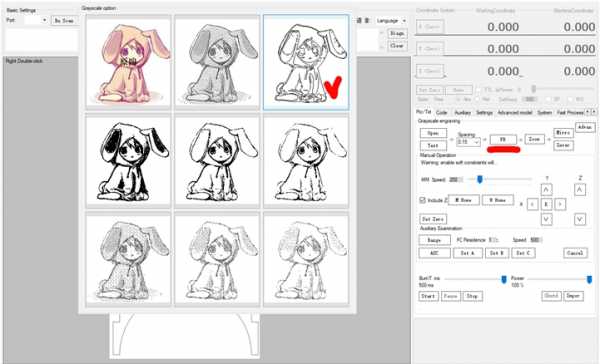The width and height of the screenshot is (600, 364).
Task: Lower Z axis with down arrow
Action: [580, 219]
